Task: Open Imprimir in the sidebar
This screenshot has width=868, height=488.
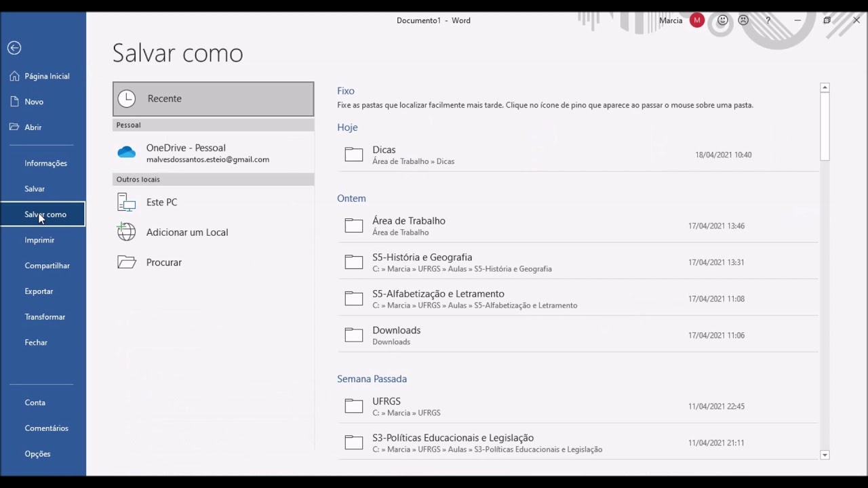Action: [43, 240]
